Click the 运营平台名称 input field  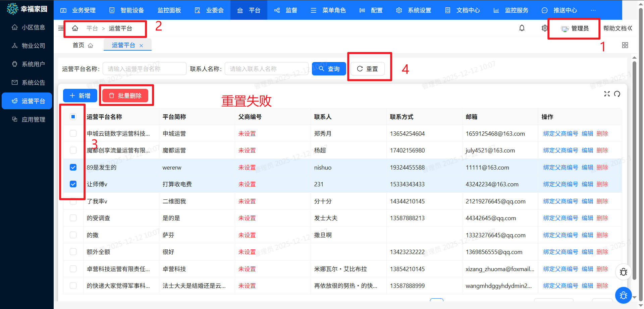click(x=145, y=69)
